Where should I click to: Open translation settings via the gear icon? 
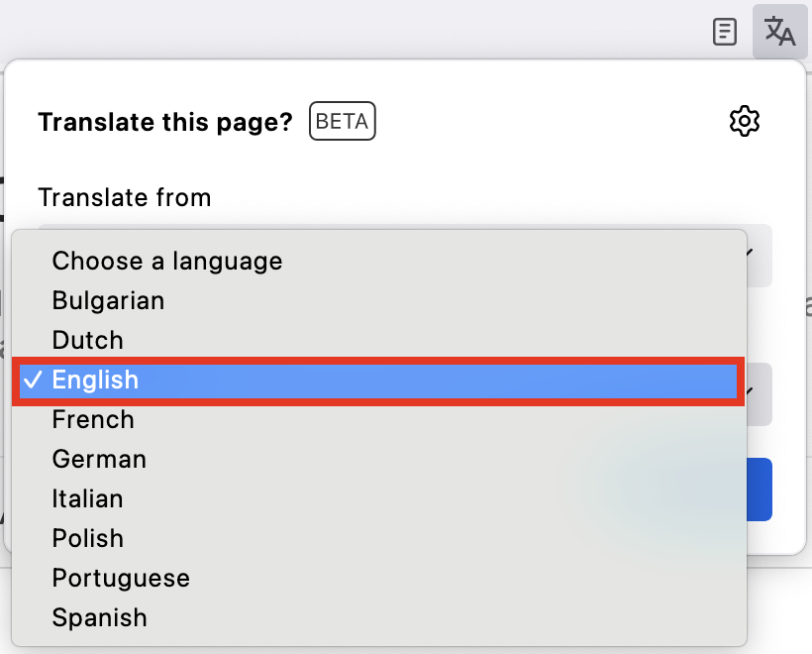[744, 121]
